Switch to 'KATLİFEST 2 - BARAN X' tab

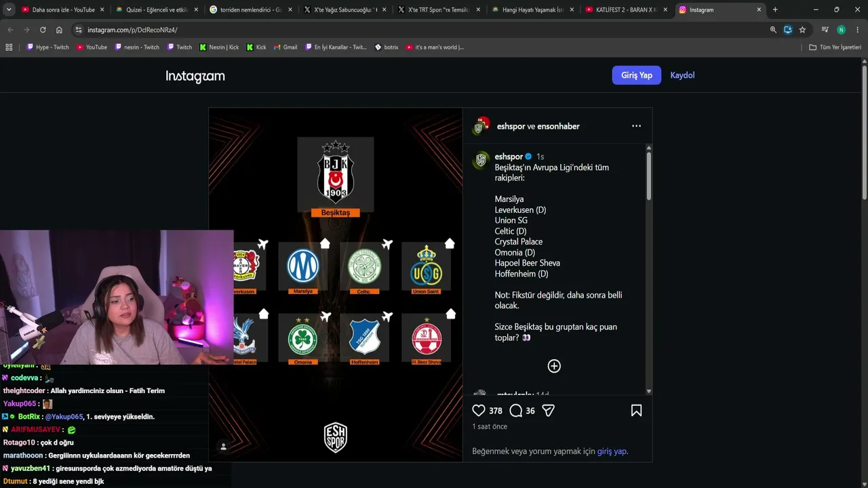tap(625, 9)
